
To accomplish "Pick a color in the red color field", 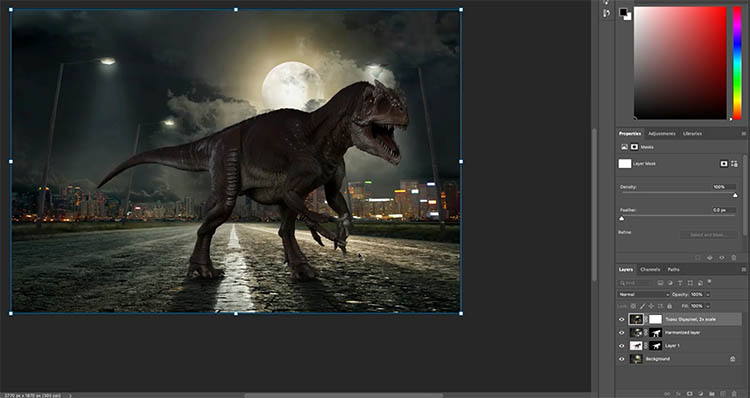I will (x=680, y=63).
